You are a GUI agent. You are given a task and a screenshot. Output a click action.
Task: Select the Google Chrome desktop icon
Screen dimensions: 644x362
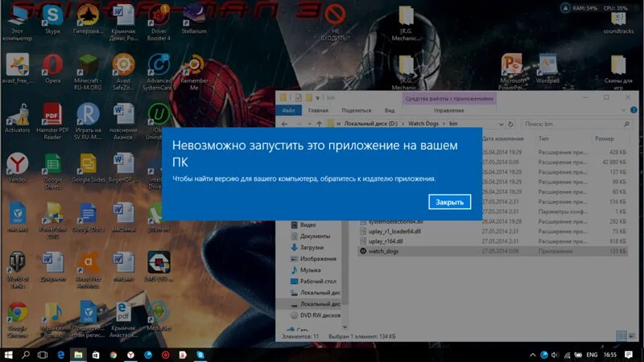pyautogui.click(x=17, y=319)
